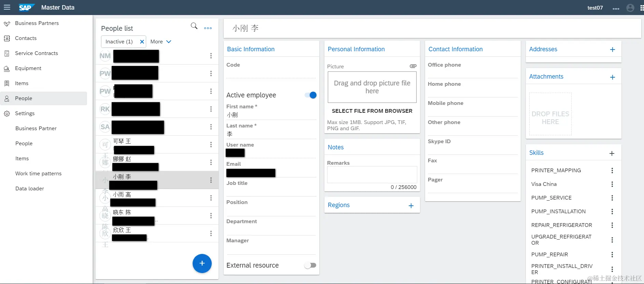The image size is (644, 284).
Task: Open header overflow menu beside test07
Action: 616,8
